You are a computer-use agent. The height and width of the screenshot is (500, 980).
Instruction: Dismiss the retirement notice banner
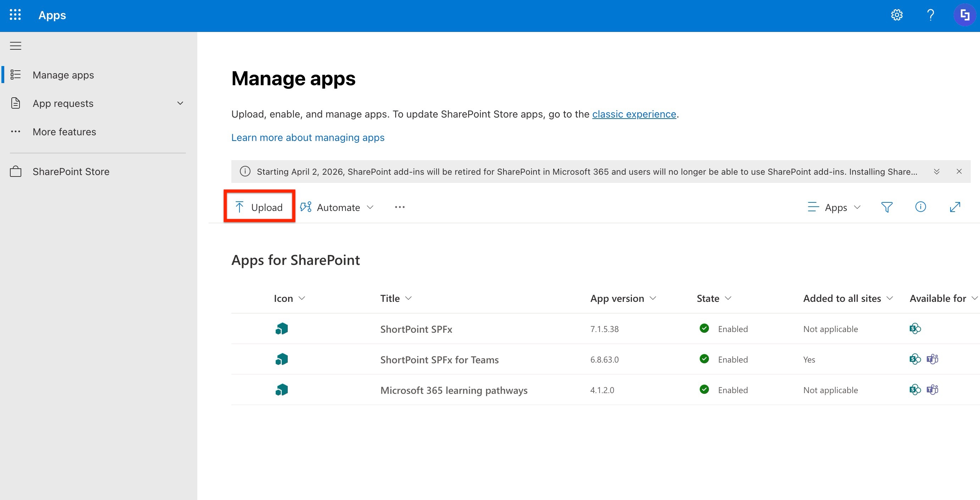959,172
